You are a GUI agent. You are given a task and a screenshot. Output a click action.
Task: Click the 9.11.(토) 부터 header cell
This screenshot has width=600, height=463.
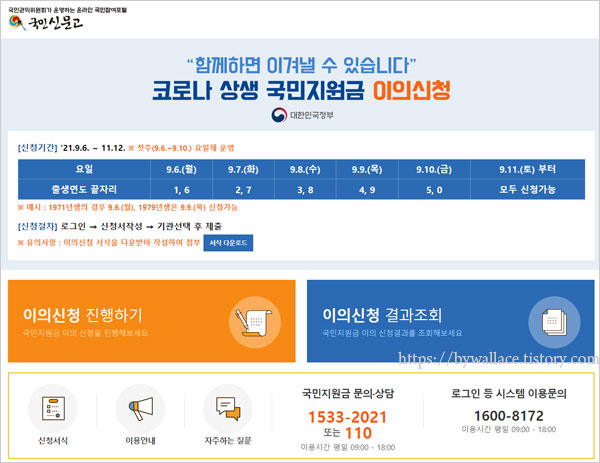pyautogui.click(x=528, y=170)
